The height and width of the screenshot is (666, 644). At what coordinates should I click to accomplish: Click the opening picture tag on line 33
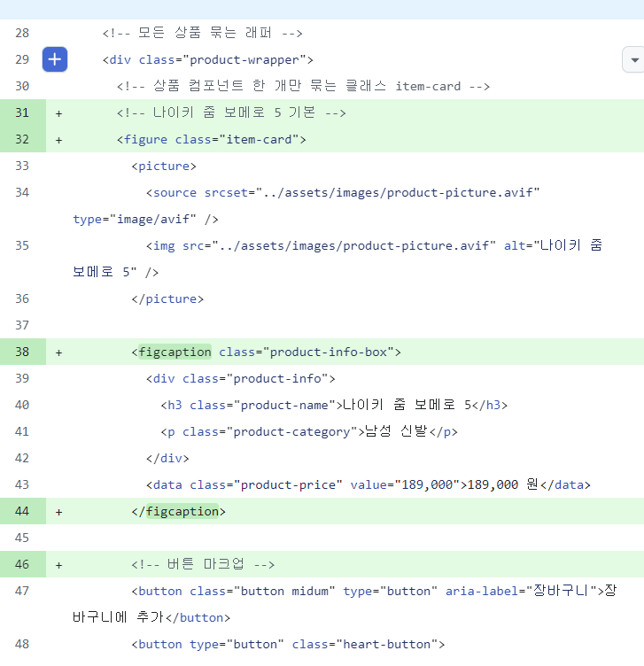[x=164, y=166]
